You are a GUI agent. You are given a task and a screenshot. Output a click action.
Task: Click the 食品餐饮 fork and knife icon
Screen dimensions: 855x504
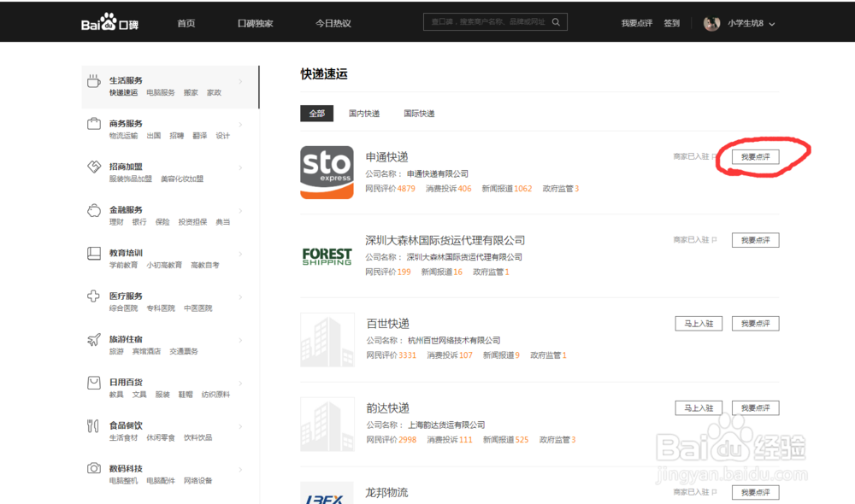tap(92, 425)
